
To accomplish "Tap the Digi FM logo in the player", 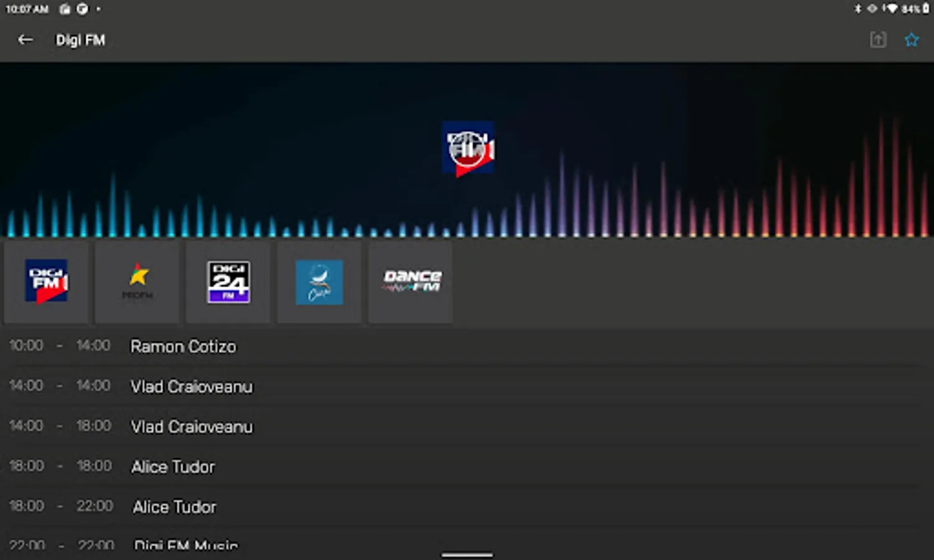I will pyautogui.click(x=468, y=149).
